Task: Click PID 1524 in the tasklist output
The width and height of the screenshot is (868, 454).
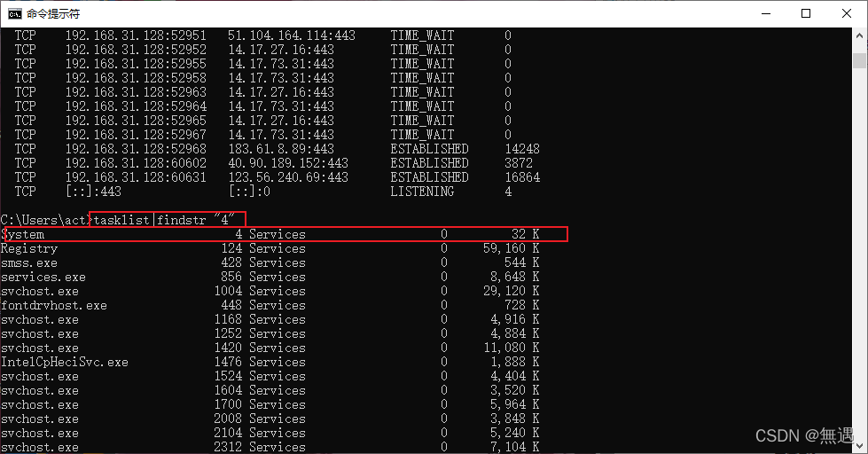Action: pyautogui.click(x=228, y=377)
